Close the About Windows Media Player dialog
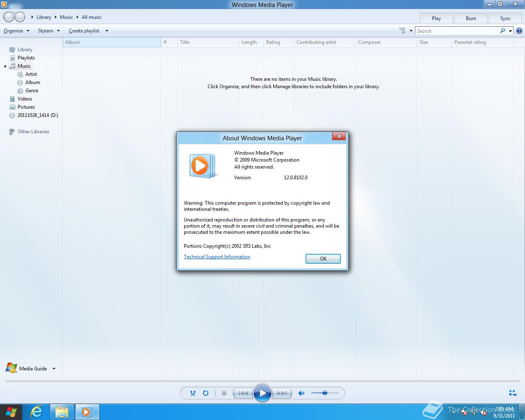Screen dimensions: 525x420 point(339,136)
